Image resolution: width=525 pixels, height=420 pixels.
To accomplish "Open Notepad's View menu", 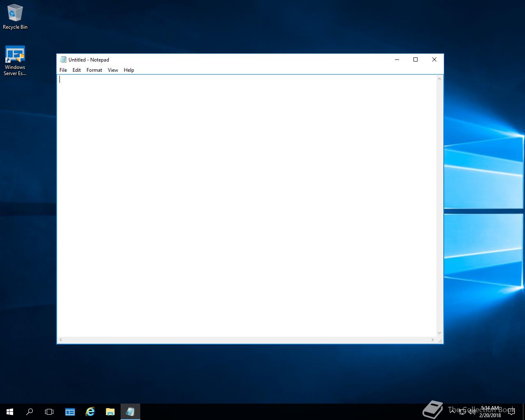I will pyautogui.click(x=113, y=70).
